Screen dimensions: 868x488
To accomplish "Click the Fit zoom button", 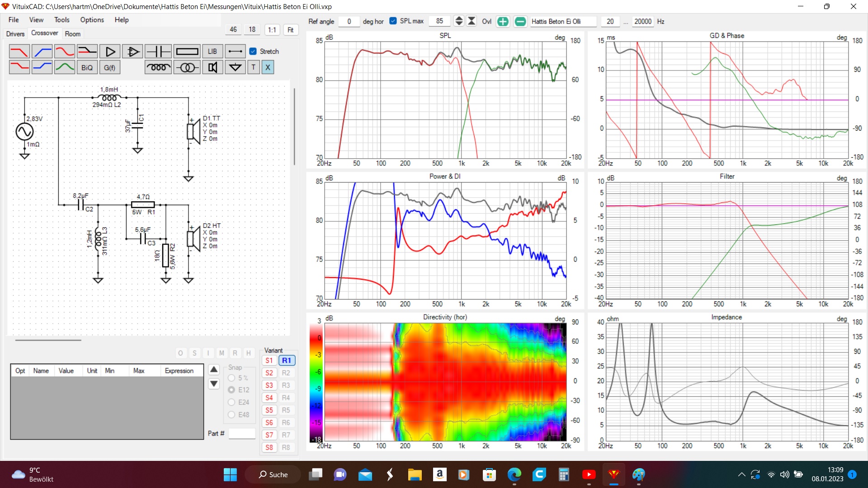I will tap(290, 30).
